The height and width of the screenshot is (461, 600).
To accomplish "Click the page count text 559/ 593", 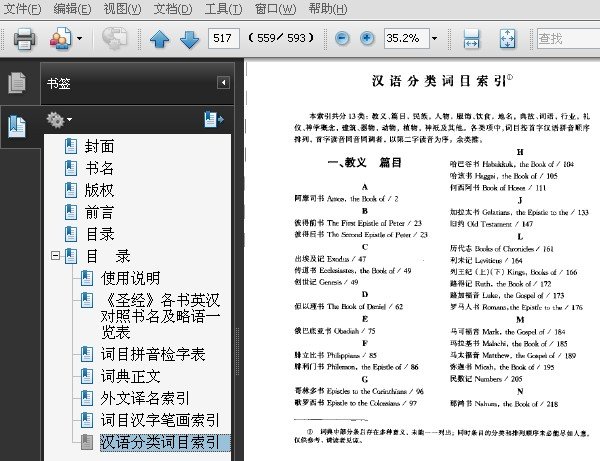I will [281, 38].
